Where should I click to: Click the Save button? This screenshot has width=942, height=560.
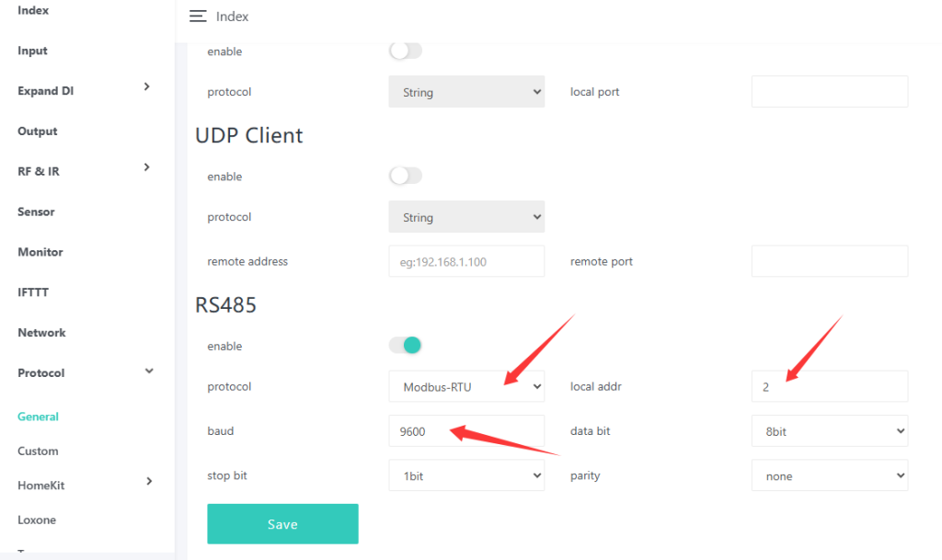[283, 524]
